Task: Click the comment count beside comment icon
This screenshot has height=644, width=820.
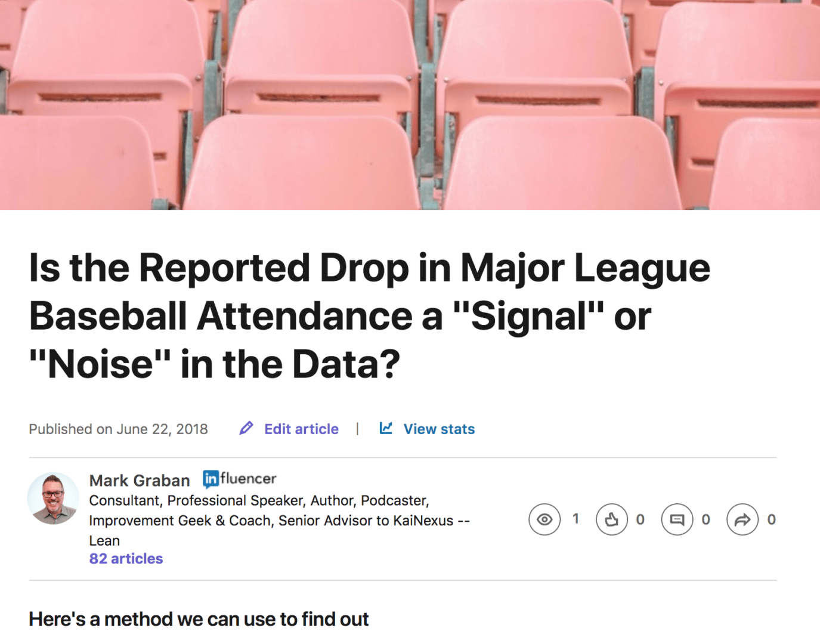Action: point(705,519)
